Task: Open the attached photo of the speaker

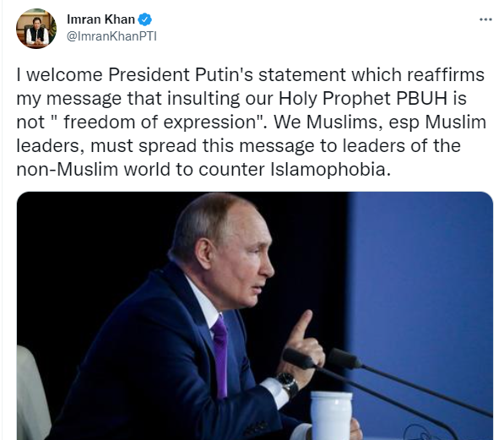Action: (x=255, y=316)
